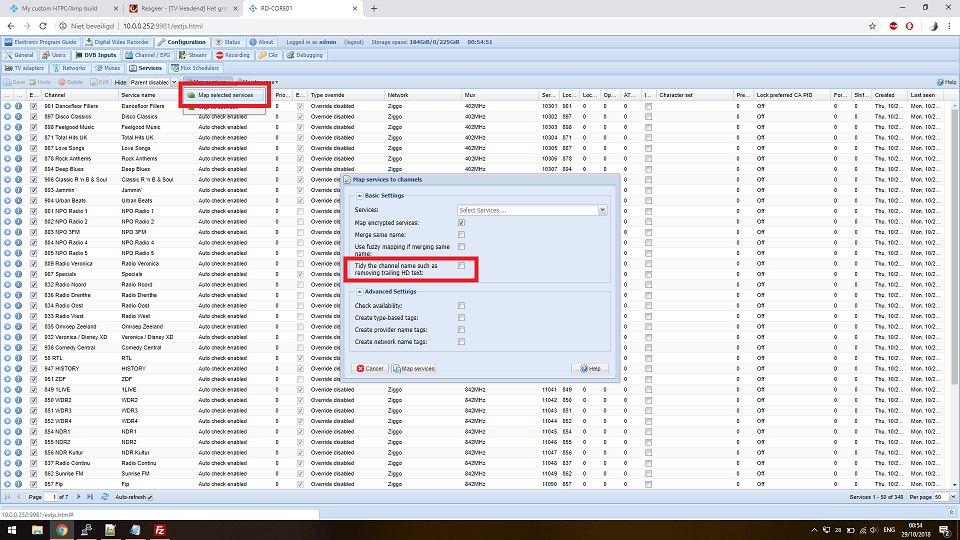Click the logout link
960x540 pixels.
354,42
